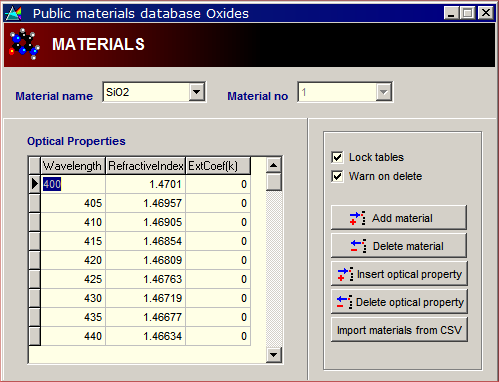Click the Wavelength column header
The height and width of the screenshot is (382, 499).
click(x=73, y=166)
